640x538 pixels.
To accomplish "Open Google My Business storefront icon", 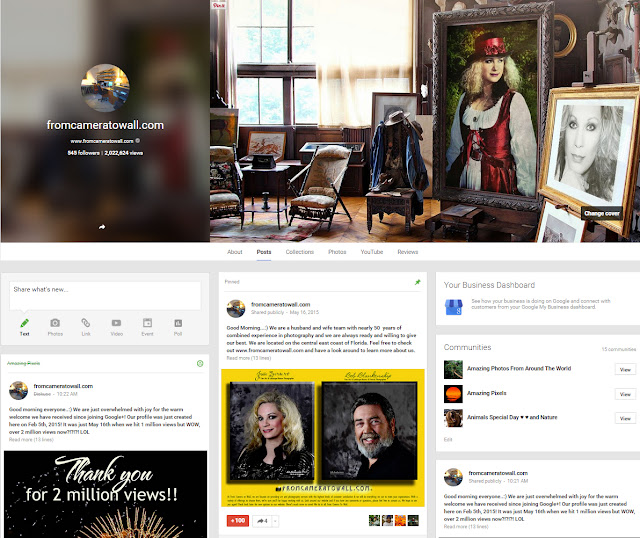I will click(x=453, y=307).
